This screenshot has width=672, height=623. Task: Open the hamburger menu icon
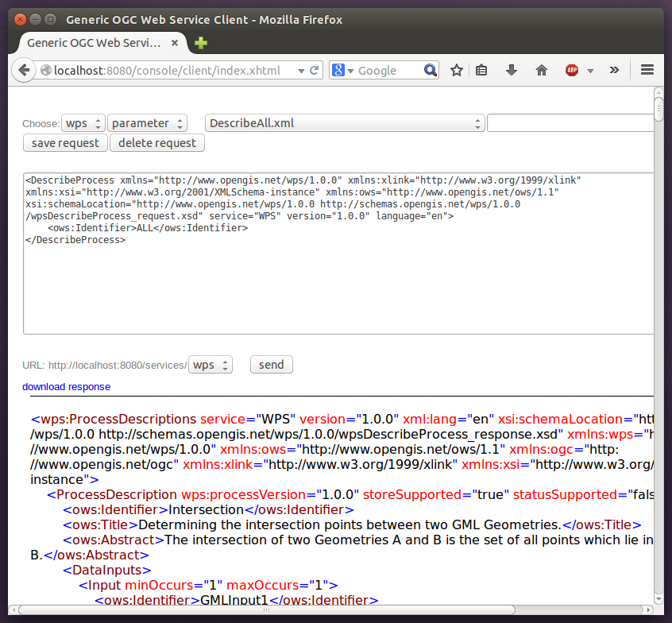coord(647,70)
